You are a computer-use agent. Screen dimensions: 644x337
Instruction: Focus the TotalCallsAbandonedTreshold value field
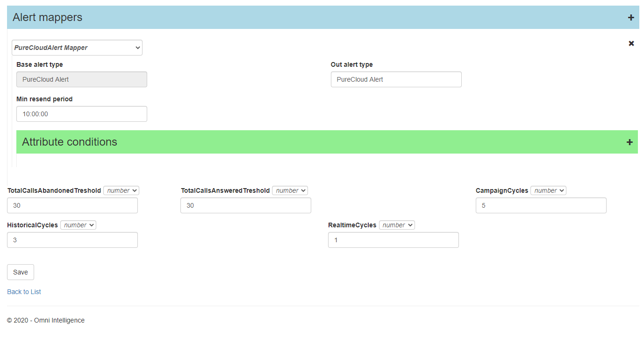click(72, 205)
